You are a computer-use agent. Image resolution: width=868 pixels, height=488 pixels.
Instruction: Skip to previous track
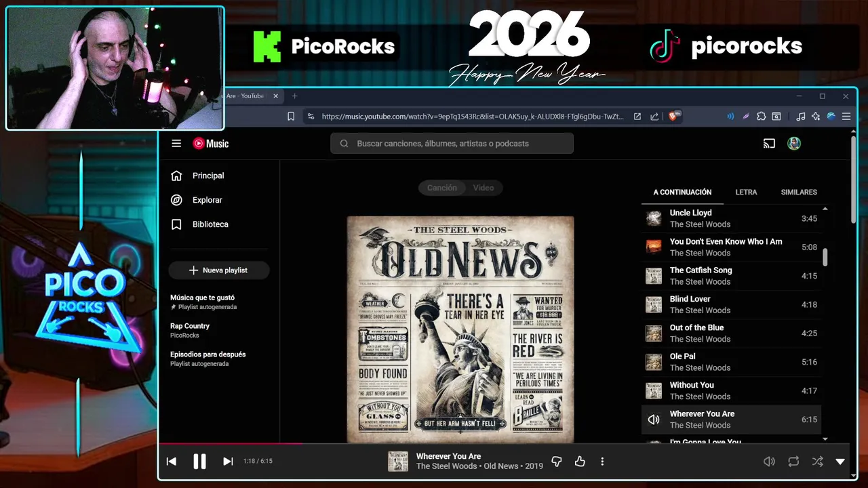[172, 462]
